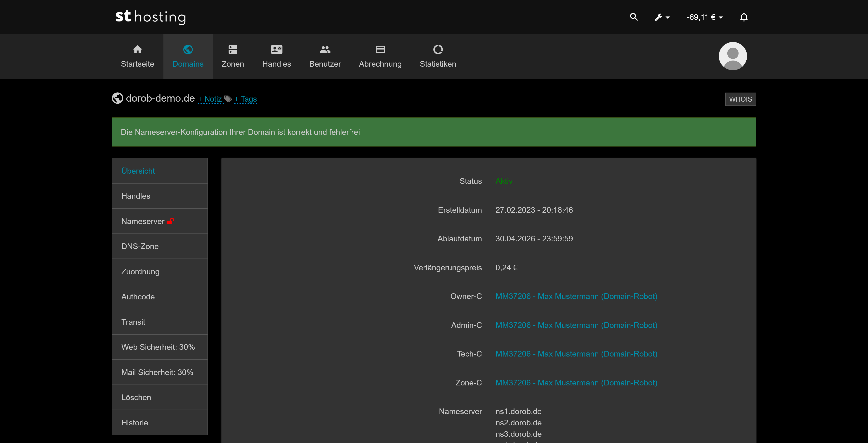Screen dimensions: 868x443
Task: Open Zonen server icon
Action: click(233, 49)
